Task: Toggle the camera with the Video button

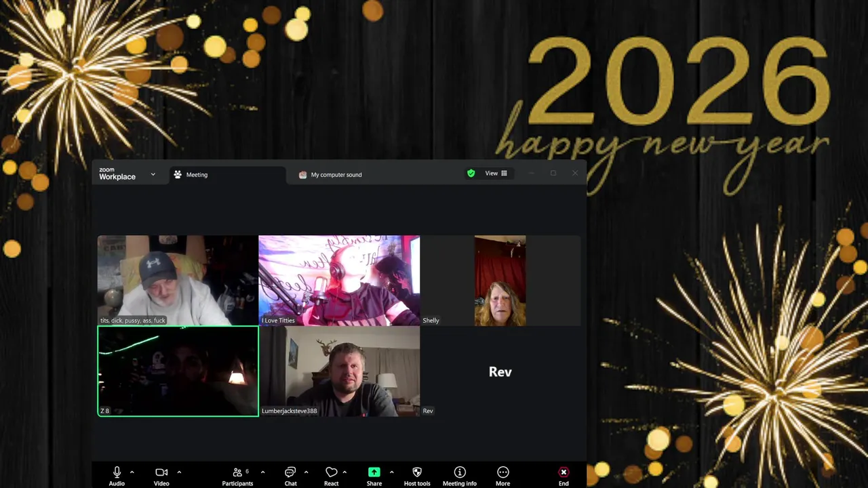Action: pyautogui.click(x=161, y=476)
